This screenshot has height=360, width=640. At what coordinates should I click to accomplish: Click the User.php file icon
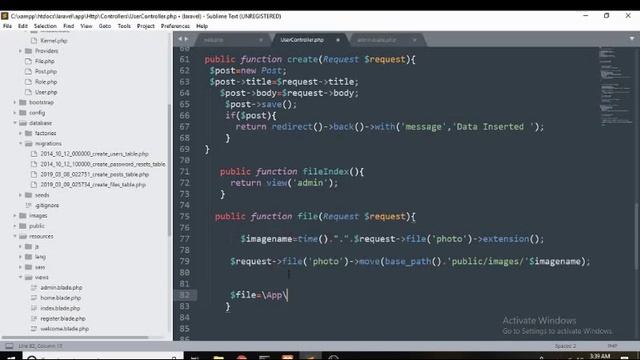pos(28,92)
